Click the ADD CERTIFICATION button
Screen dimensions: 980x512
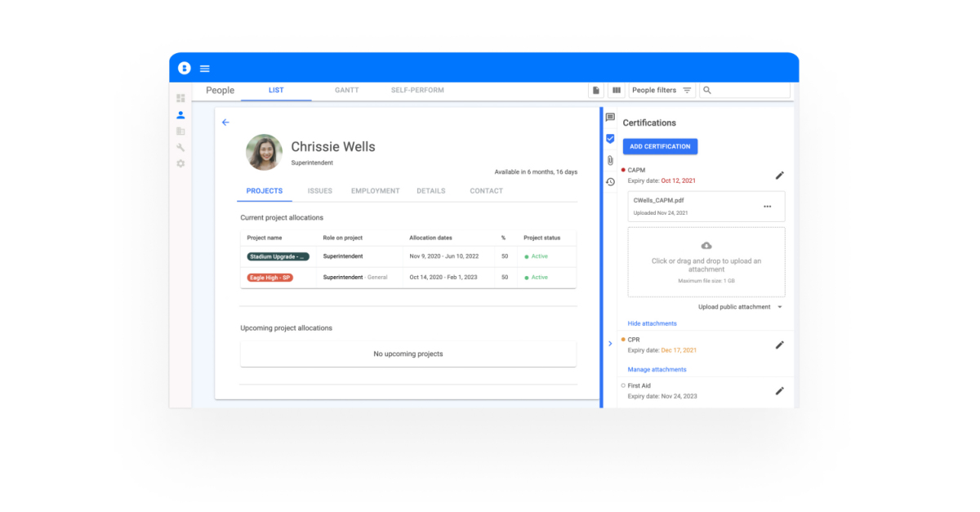[x=660, y=146]
